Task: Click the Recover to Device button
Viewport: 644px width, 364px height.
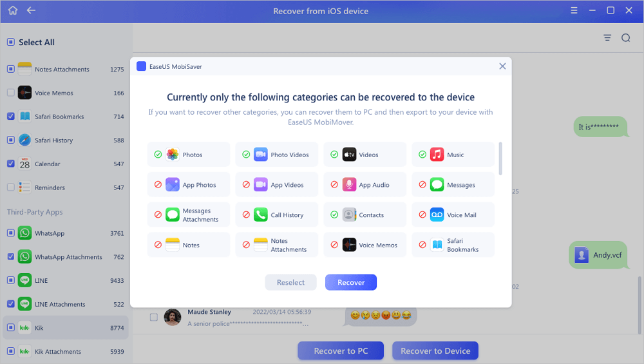Action: 435,351
